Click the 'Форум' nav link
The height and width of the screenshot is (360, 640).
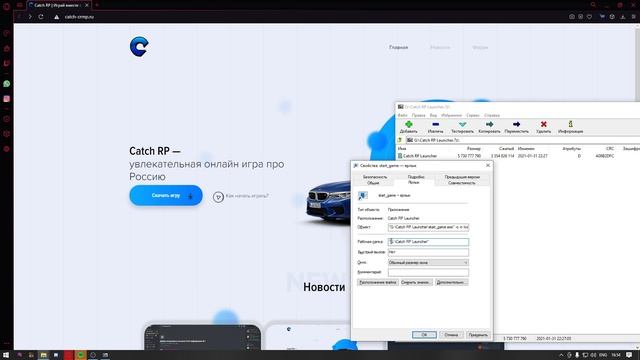click(x=480, y=47)
